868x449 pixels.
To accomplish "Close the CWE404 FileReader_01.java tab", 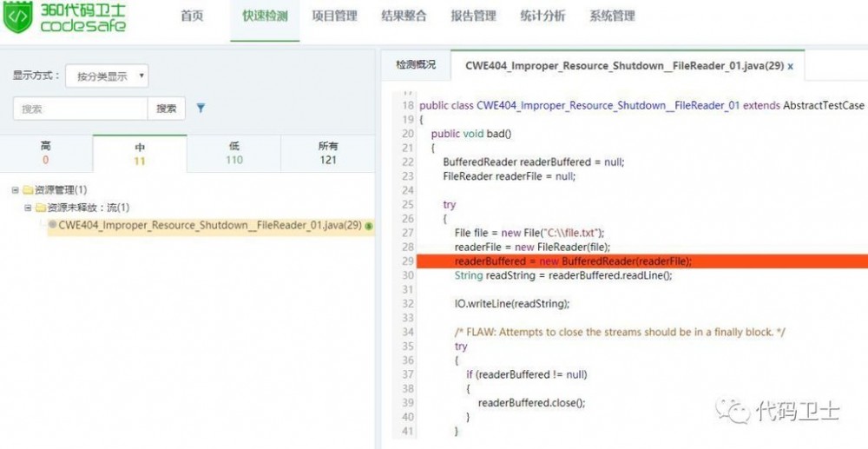I will tap(791, 66).
